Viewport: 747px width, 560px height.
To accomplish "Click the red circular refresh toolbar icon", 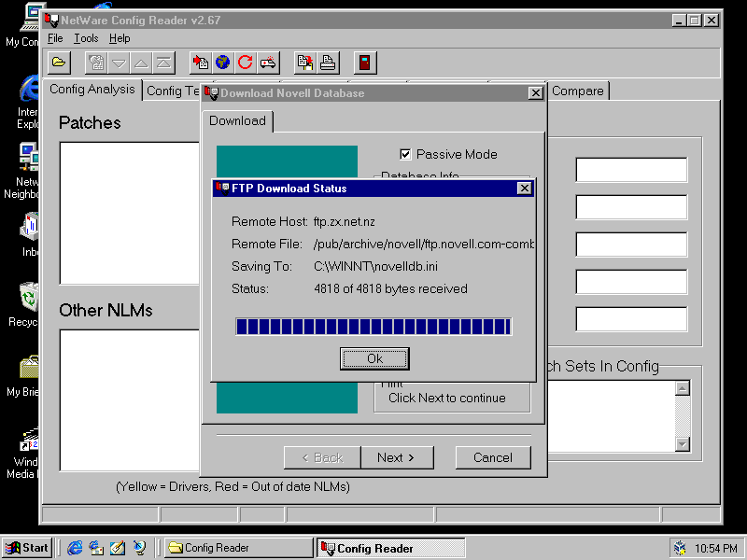I will click(x=246, y=63).
